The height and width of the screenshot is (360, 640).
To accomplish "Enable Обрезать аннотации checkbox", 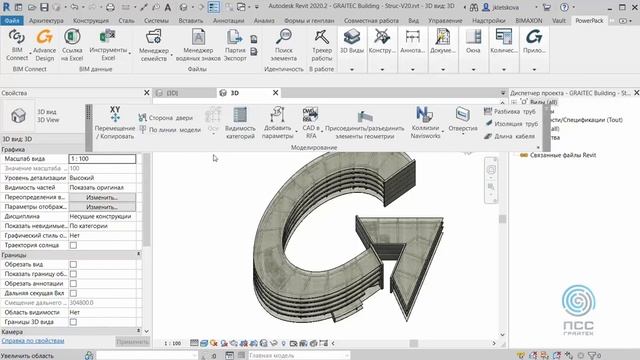I will [x=73, y=284].
